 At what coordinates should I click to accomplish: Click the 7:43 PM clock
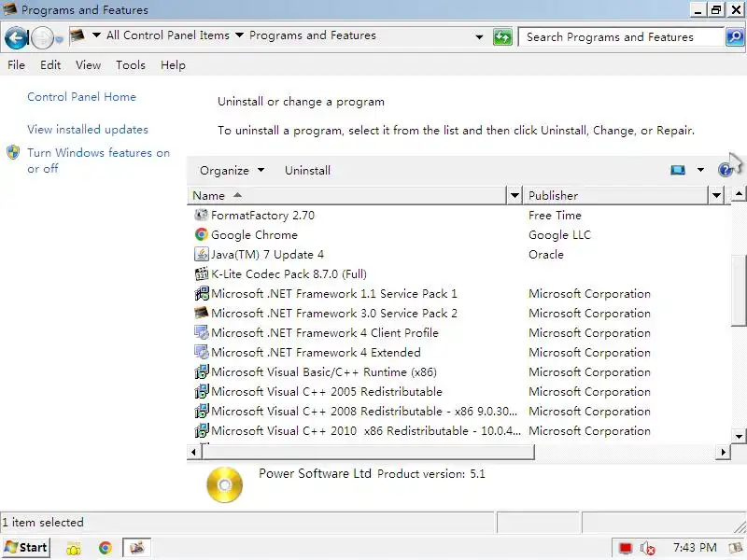695,548
